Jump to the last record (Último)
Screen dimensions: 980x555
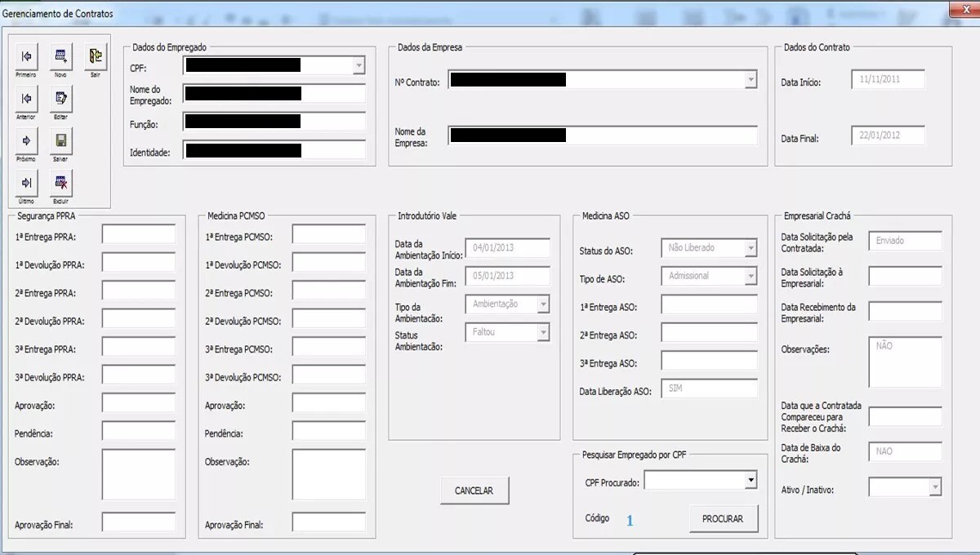pos(26,183)
